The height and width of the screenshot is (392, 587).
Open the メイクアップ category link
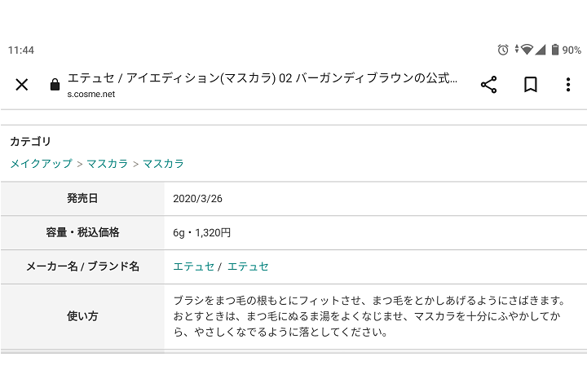pos(42,164)
